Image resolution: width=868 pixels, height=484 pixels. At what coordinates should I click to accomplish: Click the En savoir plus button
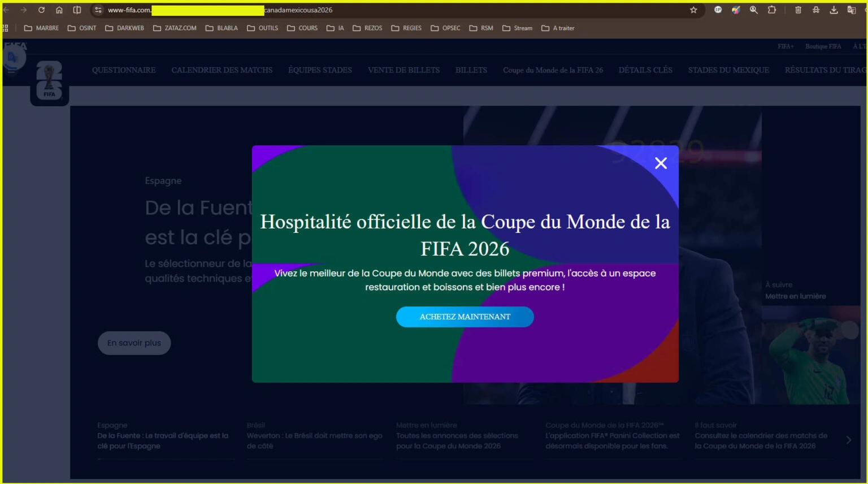(x=134, y=343)
